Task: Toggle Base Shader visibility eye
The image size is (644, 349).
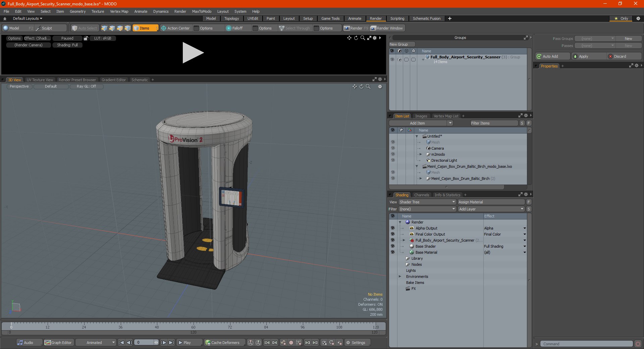Action: pyautogui.click(x=392, y=246)
